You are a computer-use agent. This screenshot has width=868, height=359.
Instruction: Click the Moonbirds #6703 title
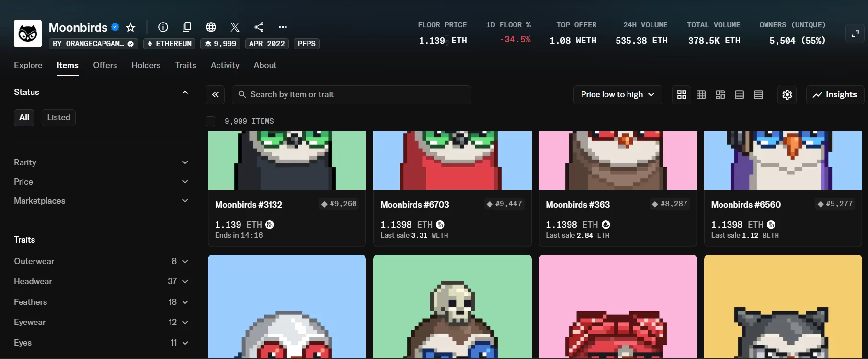pos(415,205)
